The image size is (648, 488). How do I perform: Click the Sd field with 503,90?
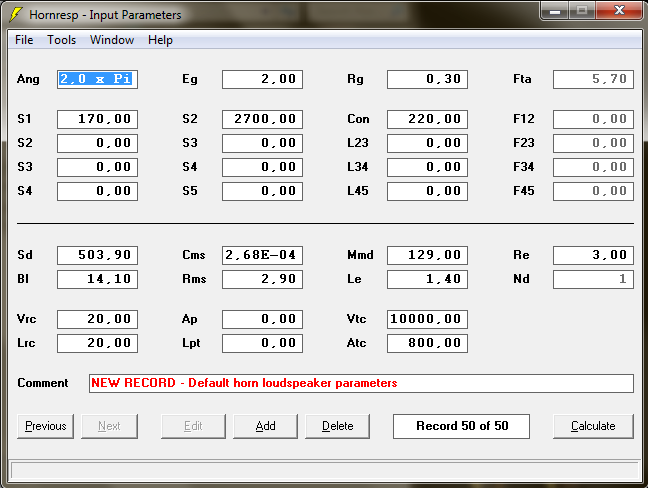point(97,255)
